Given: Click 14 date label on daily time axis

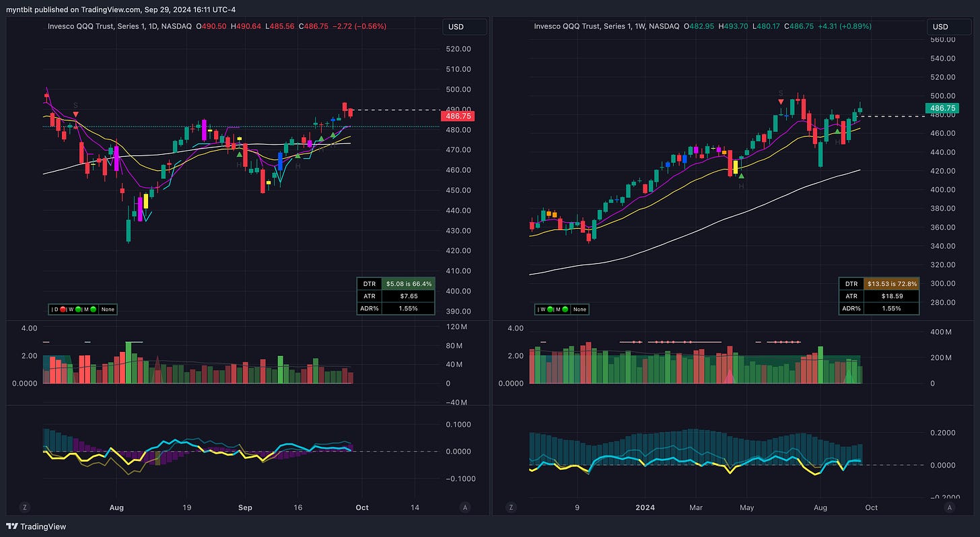Looking at the screenshot, I should pos(414,507).
